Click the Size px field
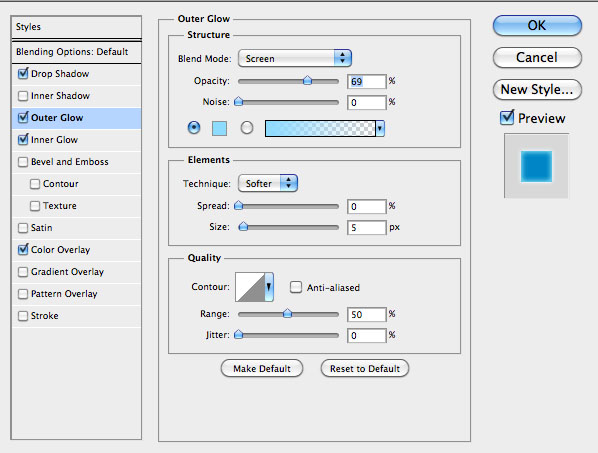598x453 pixels. point(367,228)
